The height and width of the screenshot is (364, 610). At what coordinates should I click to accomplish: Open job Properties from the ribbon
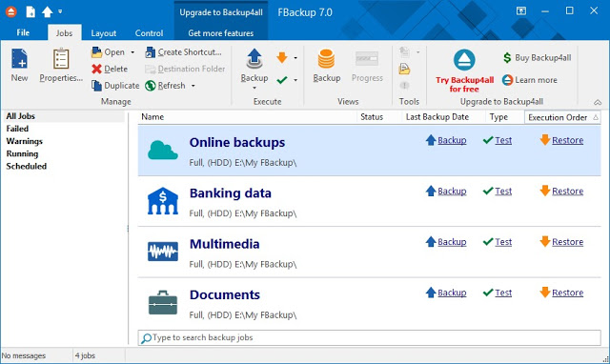coord(61,66)
